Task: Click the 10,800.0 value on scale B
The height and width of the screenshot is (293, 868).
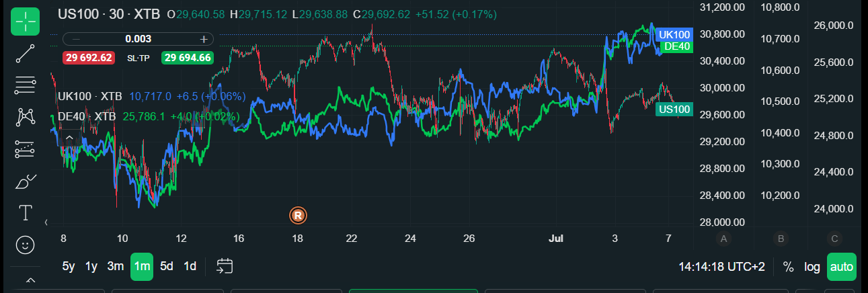Action: tap(780, 7)
